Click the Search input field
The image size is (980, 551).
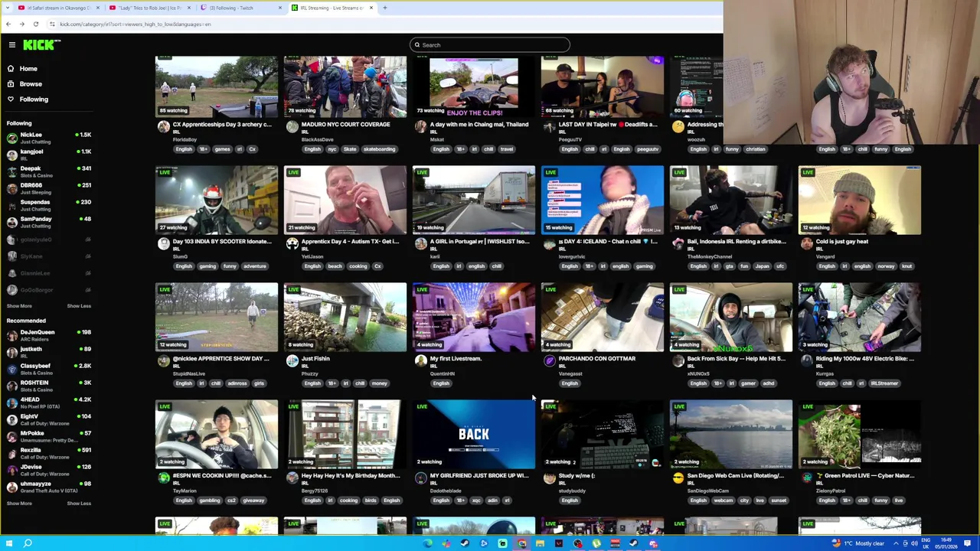click(490, 45)
